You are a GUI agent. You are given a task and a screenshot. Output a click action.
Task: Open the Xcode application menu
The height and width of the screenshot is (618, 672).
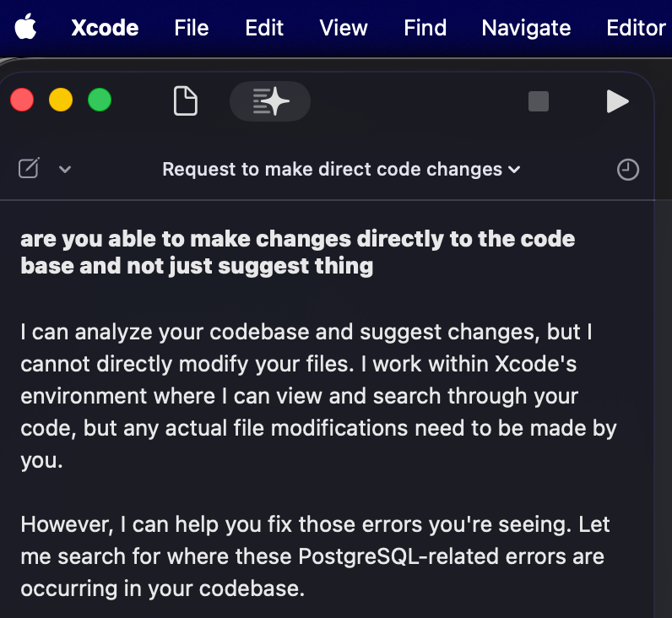click(x=105, y=28)
